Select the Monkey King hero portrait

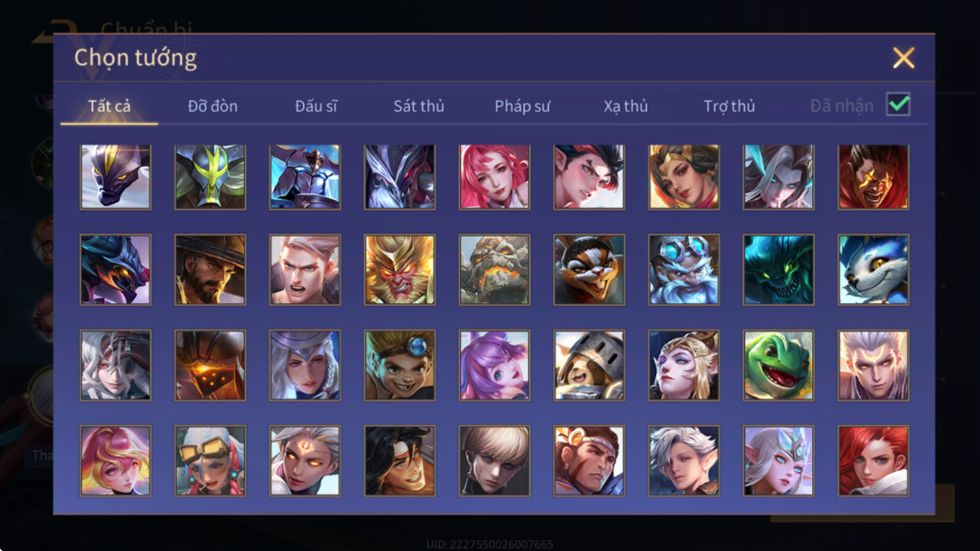[399, 270]
